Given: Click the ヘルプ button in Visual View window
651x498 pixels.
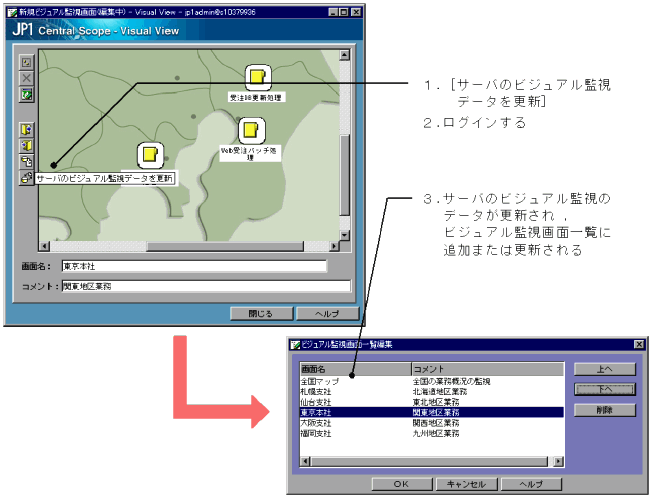Looking at the screenshot, I should click(328, 314).
